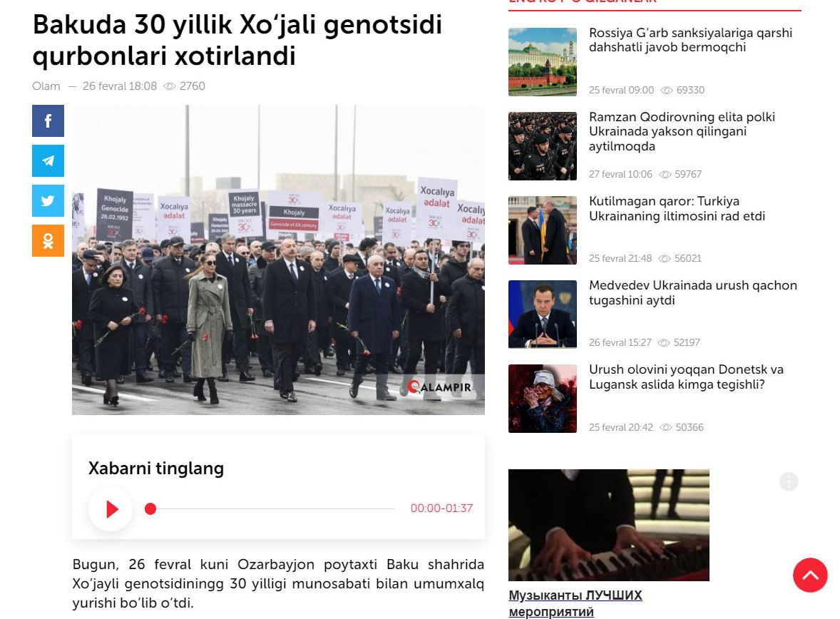
Task: Open the Музыканты ЛУЧШИХ мероприятий ad link
Action: (x=575, y=603)
